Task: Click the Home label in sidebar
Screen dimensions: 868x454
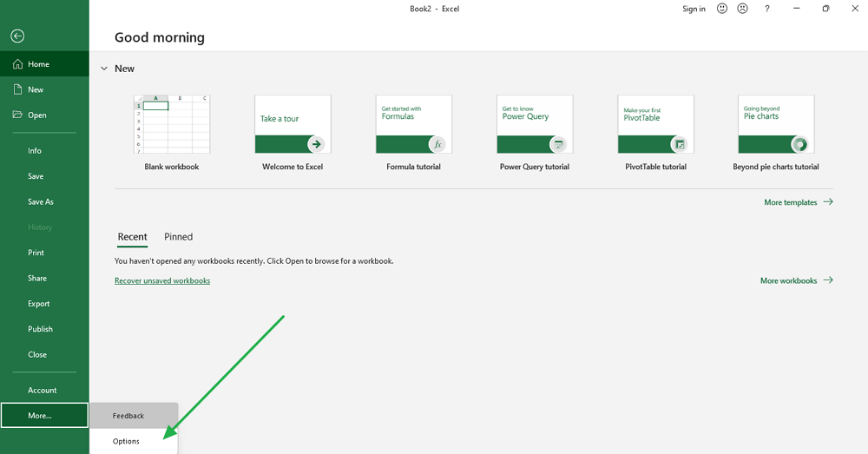Action: (39, 64)
